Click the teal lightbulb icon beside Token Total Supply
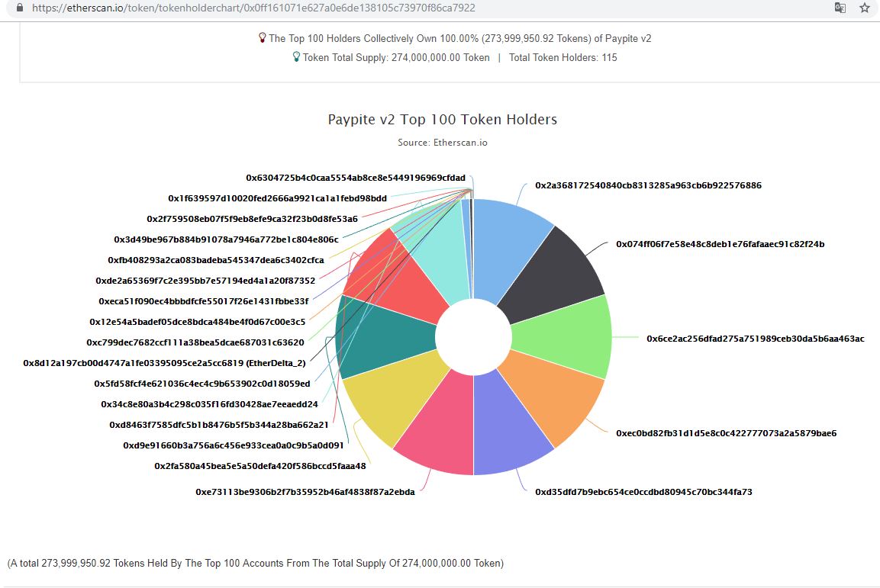The width and height of the screenshot is (880, 588). pos(296,57)
